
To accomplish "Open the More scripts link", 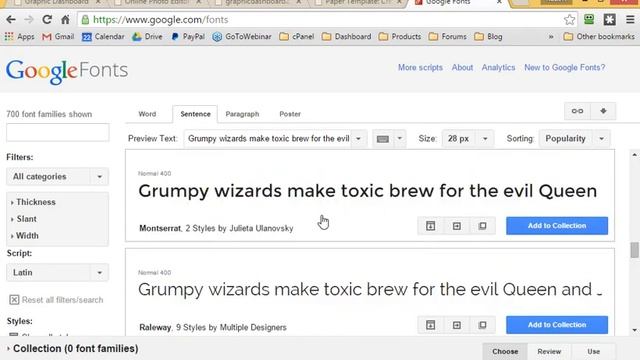I will tap(420, 67).
